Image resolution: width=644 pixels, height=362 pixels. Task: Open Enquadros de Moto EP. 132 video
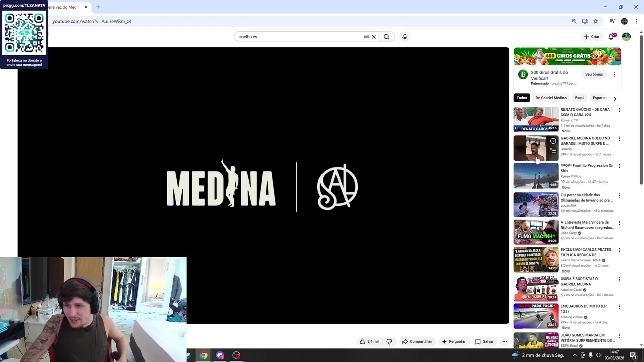[536, 316]
